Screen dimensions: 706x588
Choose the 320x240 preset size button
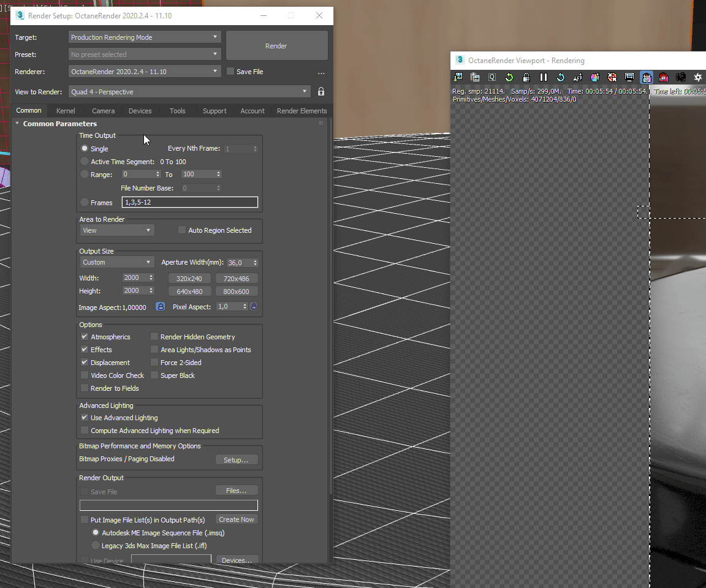click(189, 279)
